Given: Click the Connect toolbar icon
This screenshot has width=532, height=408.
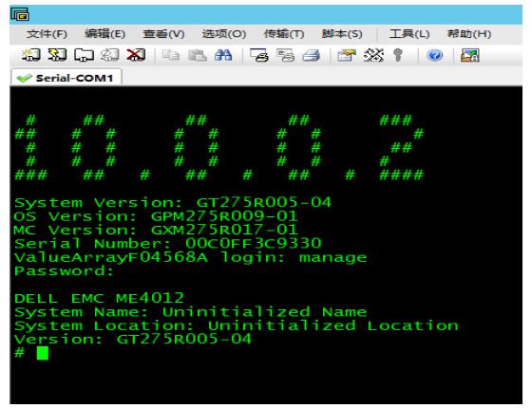Looking at the screenshot, I should pyautogui.click(x=30, y=55).
